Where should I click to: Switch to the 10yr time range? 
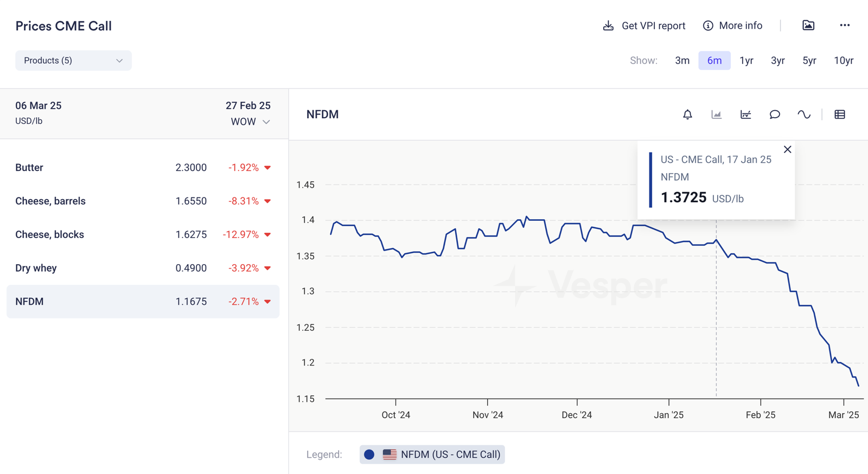click(844, 61)
